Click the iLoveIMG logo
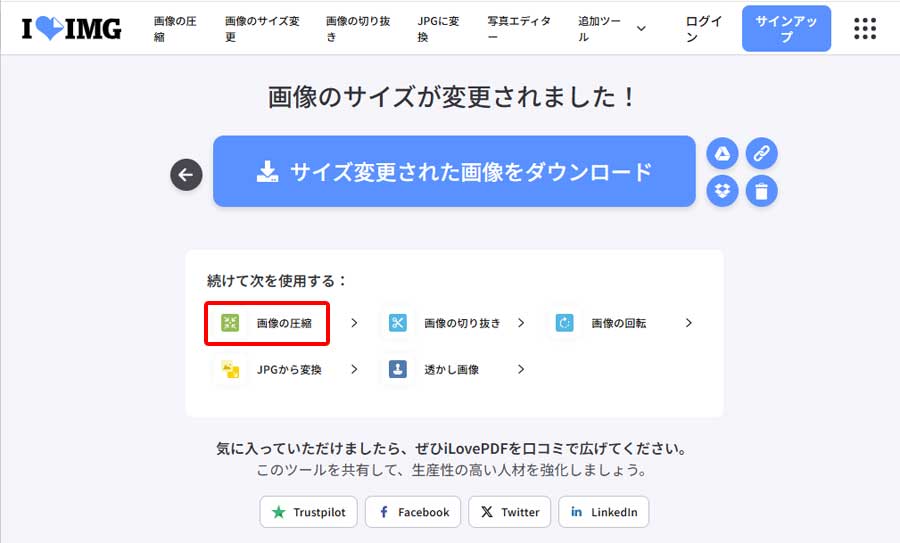 pos(72,28)
